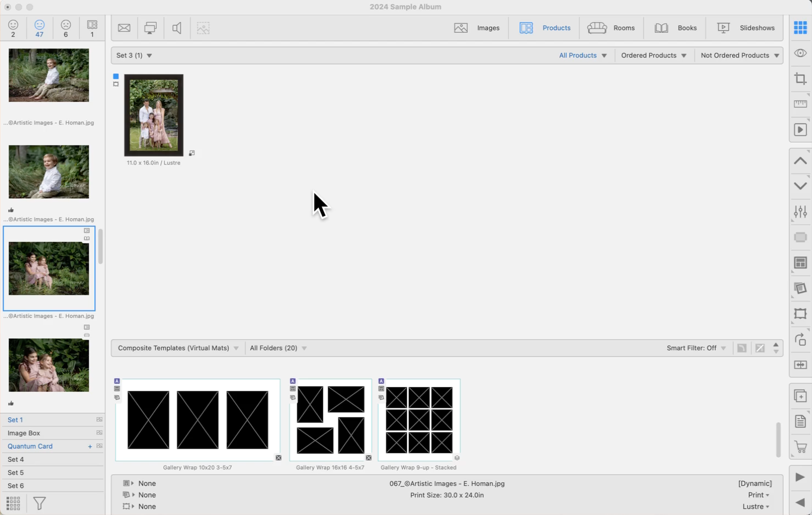Filter by the 47 maybe-rated smiley
This screenshot has height=515, width=812.
tap(39, 28)
